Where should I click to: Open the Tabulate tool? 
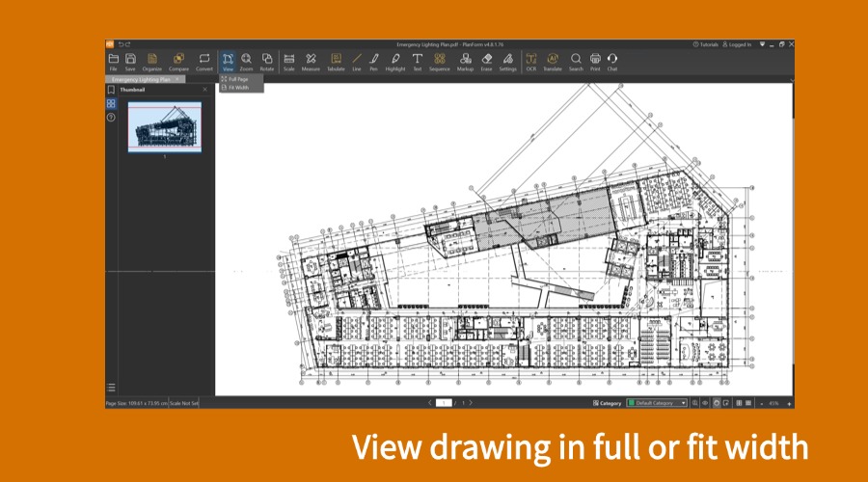(x=336, y=62)
